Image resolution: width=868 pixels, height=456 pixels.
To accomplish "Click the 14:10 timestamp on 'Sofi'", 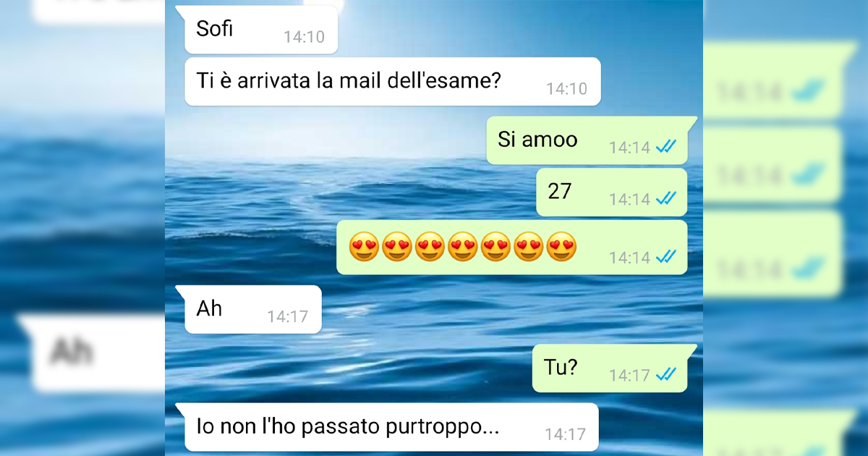I will (304, 37).
